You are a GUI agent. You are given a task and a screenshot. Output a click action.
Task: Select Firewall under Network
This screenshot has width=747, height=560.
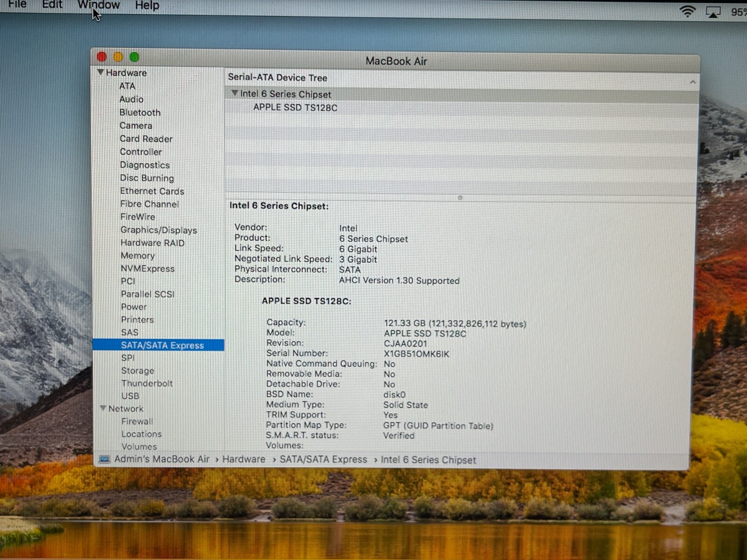pos(137,421)
